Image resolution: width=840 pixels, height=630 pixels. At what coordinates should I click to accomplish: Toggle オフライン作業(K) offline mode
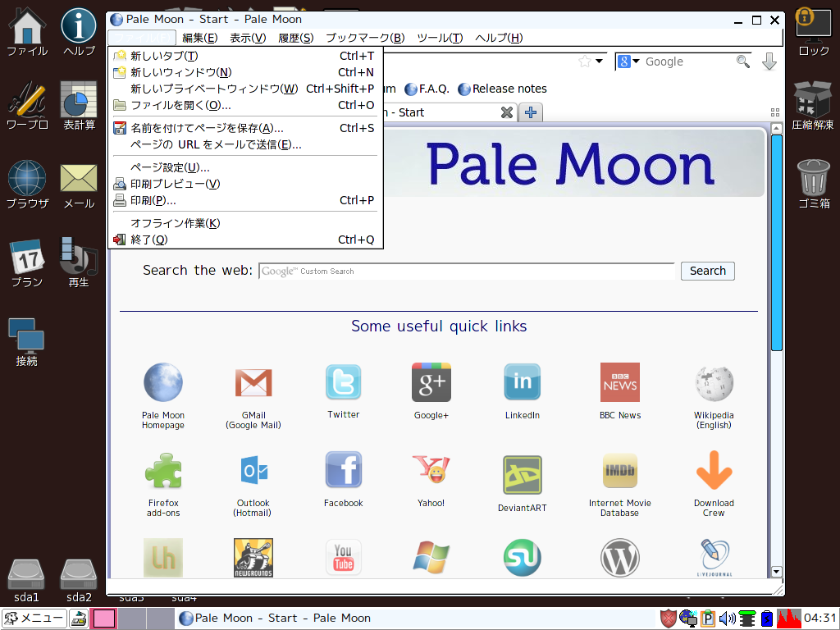[x=245, y=223]
